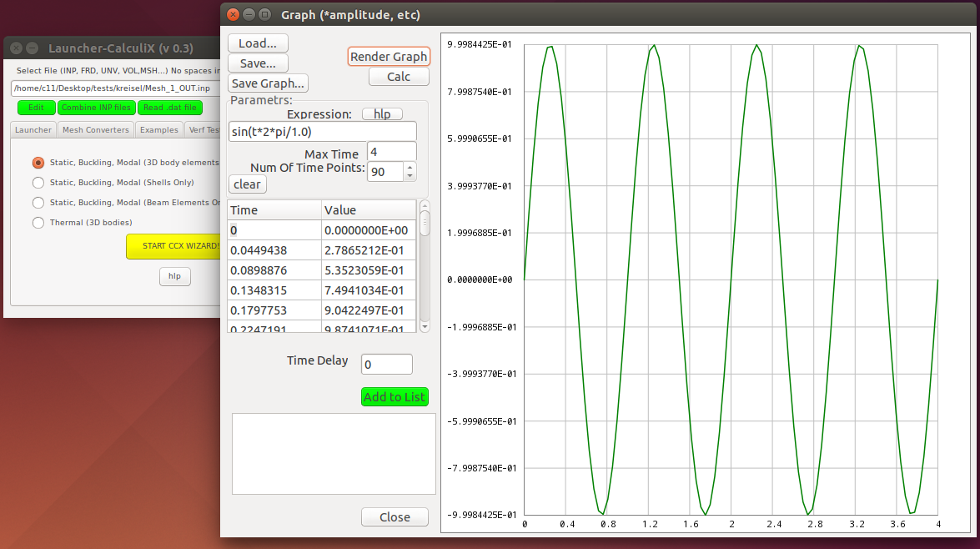Click Combine INP files
980x549 pixels.
[96, 107]
